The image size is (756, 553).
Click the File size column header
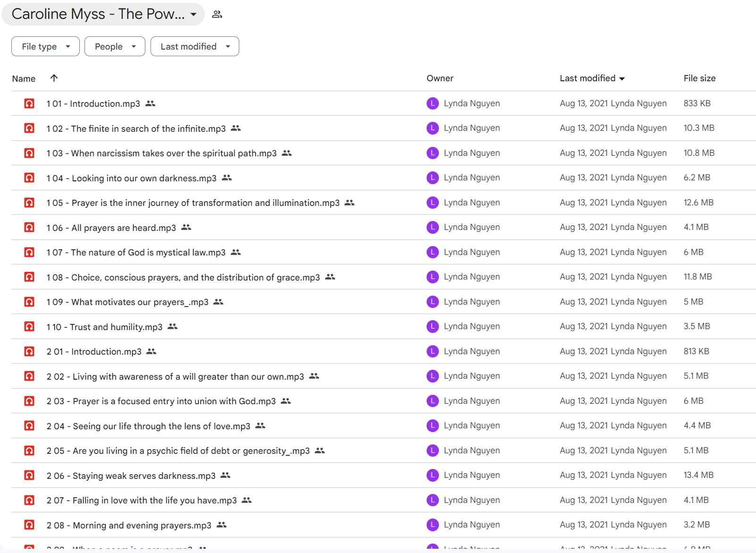coord(699,78)
